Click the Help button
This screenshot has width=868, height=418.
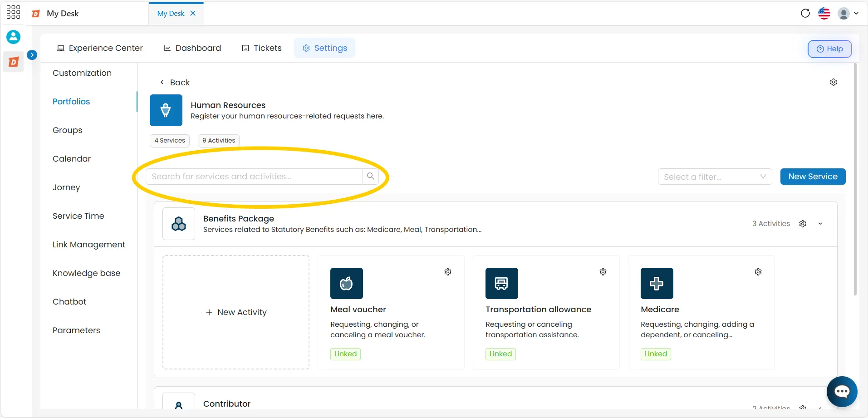click(829, 49)
